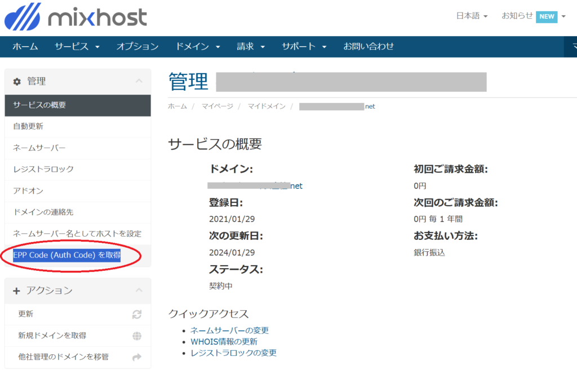Image resolution: width=577 pixels, height=392 pixels.
Task: Open the ネームサーバーの変更 quick link
Action: [x=229, y=331]
